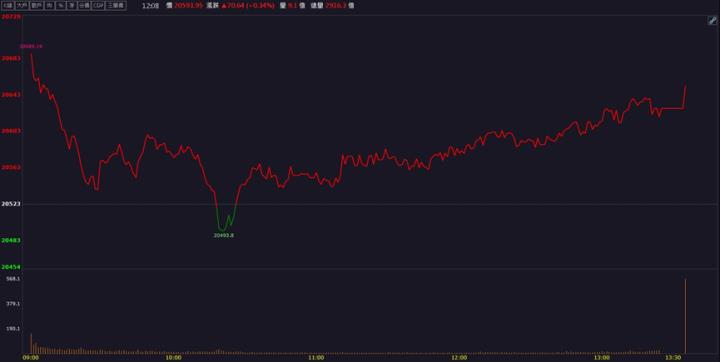Toggle the 字 label display button
The width and height of the screenshot is (720, 362).
coord(71,6)
